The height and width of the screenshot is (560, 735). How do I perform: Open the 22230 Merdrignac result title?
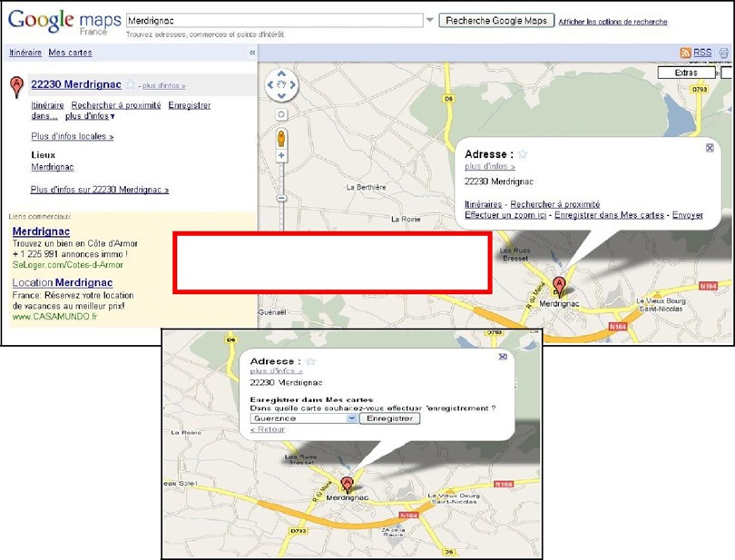point(76,84)
